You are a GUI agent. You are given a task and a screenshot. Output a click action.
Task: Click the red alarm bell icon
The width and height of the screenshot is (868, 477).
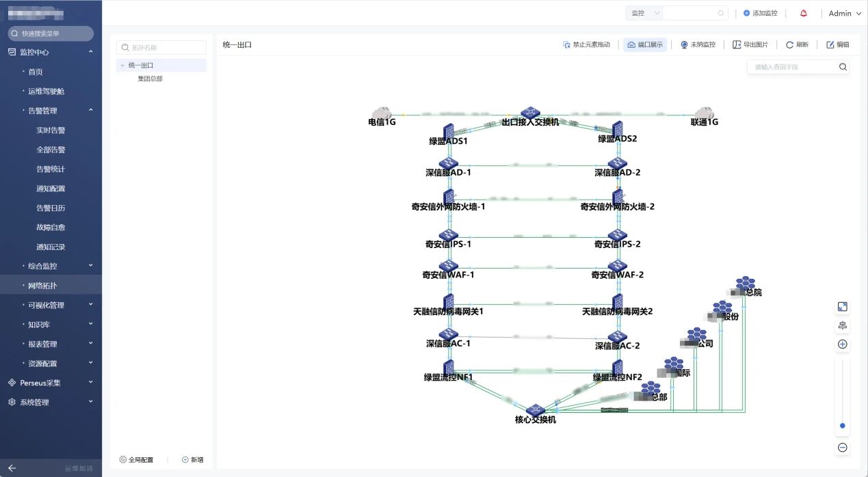803,13
